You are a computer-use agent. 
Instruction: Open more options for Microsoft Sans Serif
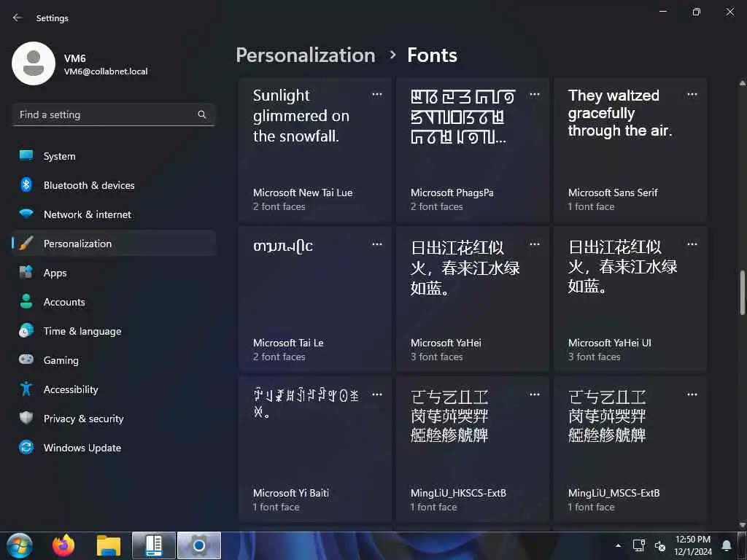(692, 94)
